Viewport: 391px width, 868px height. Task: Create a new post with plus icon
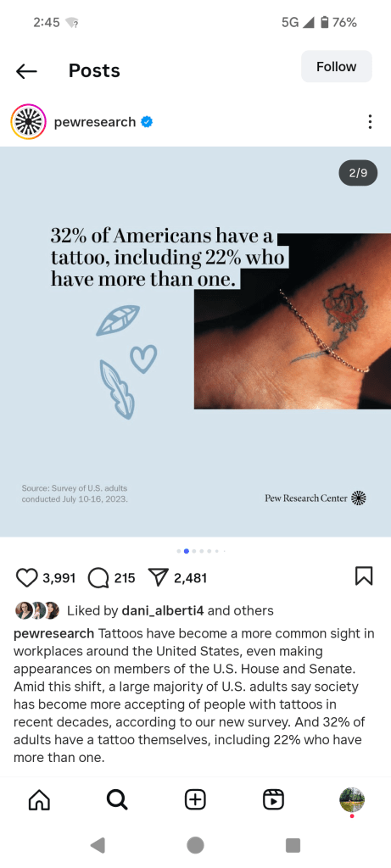[195, 800]
